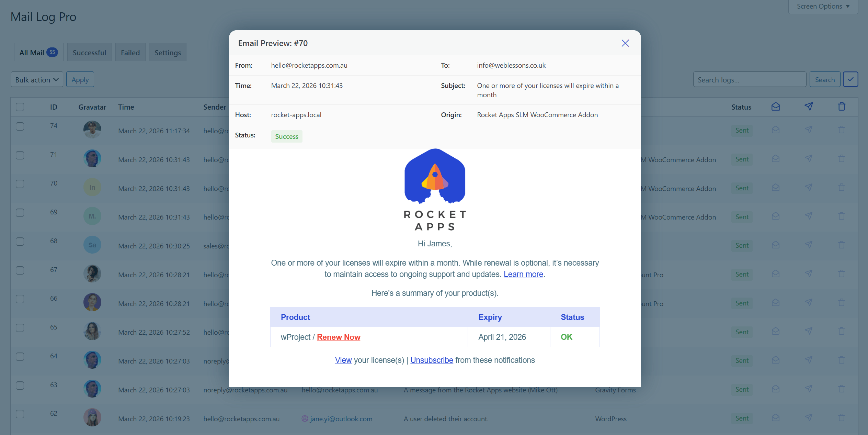Viewport: 868px width, 435px height.
Task: Click inside the Search logs input field
Action: point(750,79)
